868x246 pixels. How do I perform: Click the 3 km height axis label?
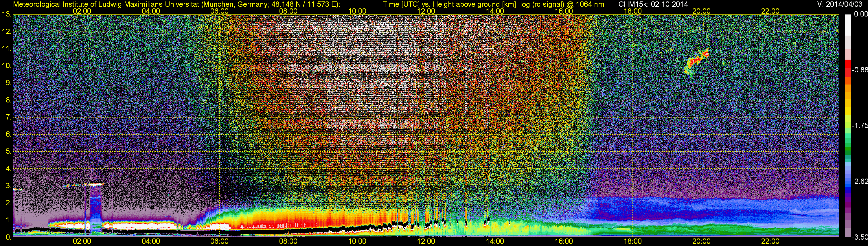pyautogui.click(x=8, y=186)
